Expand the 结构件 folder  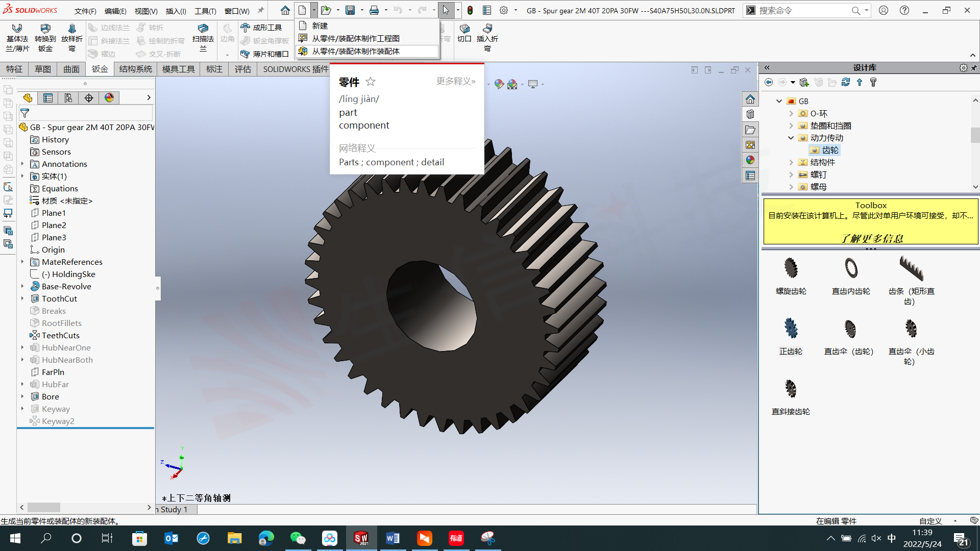tap(791, 162)
